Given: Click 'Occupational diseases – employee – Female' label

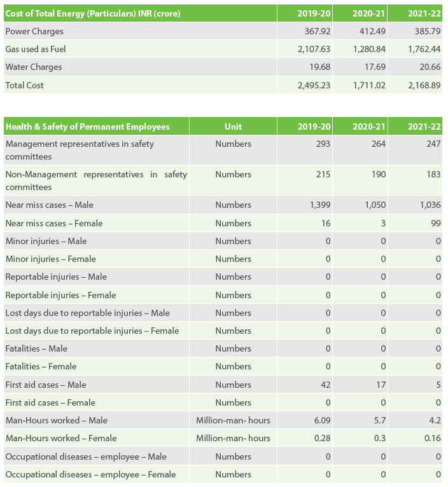Looking at the screenshot, I should (x=90, y=474).
